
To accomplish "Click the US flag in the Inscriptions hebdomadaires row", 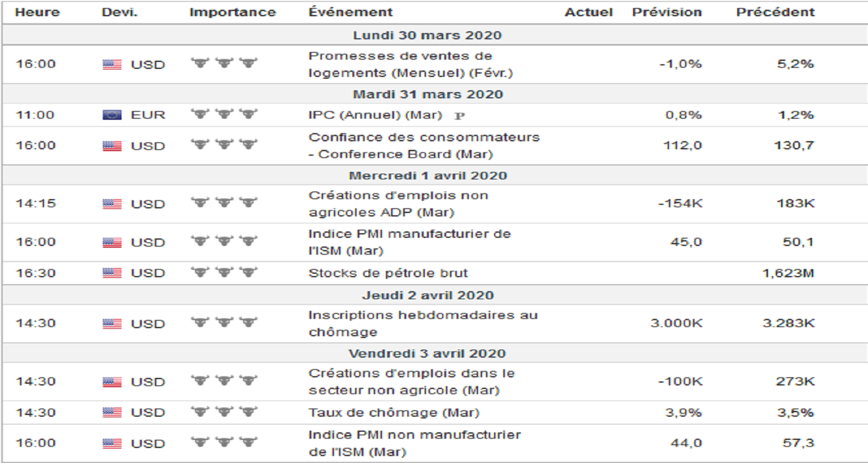I will coord(112,324).
